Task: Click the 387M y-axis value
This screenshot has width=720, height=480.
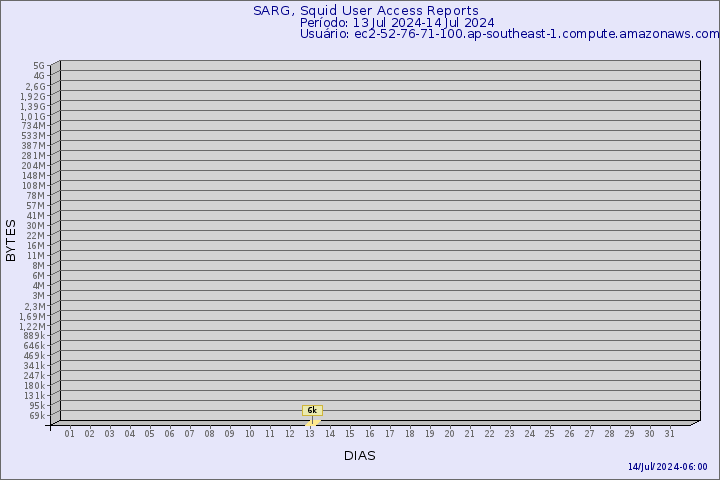Action: tap(34, 146)
